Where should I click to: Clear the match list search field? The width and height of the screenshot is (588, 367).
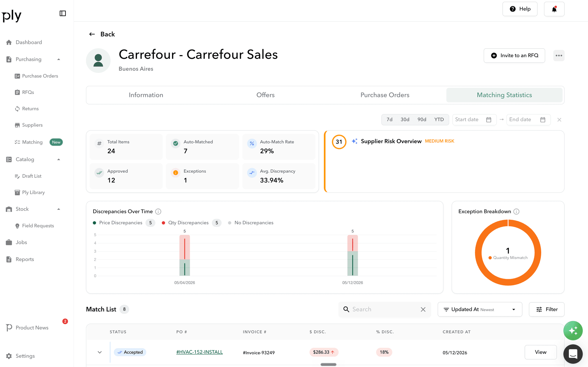(x=423, y=309)
